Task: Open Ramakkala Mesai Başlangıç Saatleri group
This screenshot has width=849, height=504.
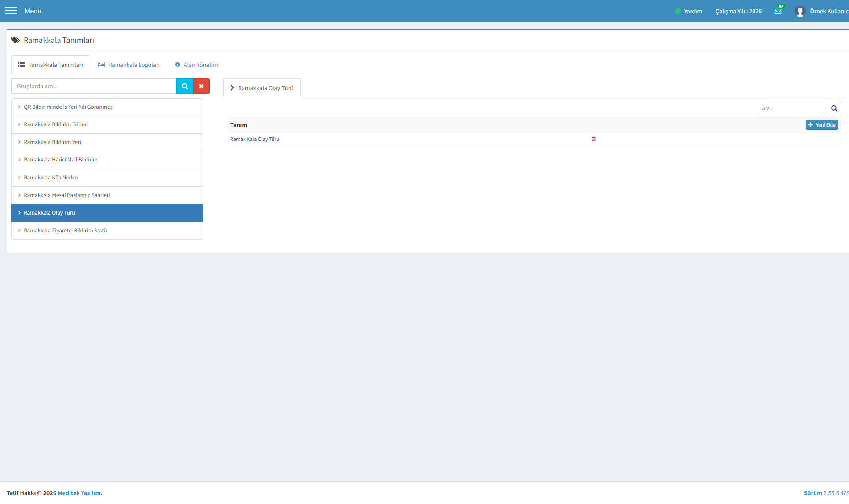Action: click(x=107, y=195)
